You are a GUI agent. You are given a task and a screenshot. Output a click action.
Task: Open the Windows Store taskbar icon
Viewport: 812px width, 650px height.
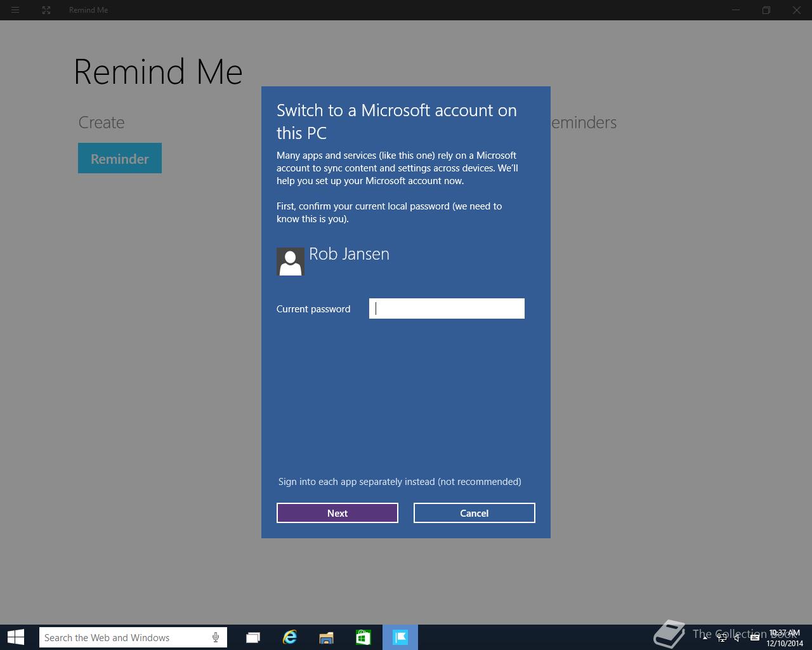point(363,637)
